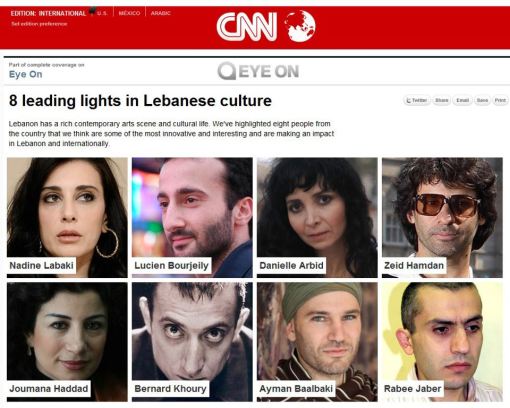510x408 pixels.
Task: Click the Eye On banner logo
Action: pyautogui.click(x=258, y=71)
